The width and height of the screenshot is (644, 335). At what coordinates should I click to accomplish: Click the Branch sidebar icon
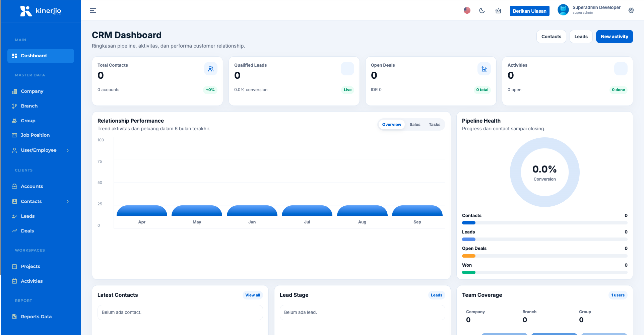(14, 106)
